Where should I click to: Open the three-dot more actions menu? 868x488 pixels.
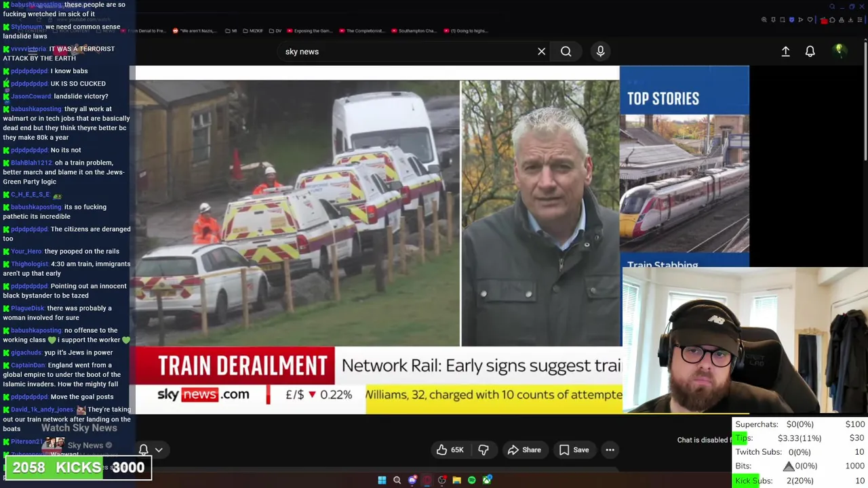(x=610, y=450)
